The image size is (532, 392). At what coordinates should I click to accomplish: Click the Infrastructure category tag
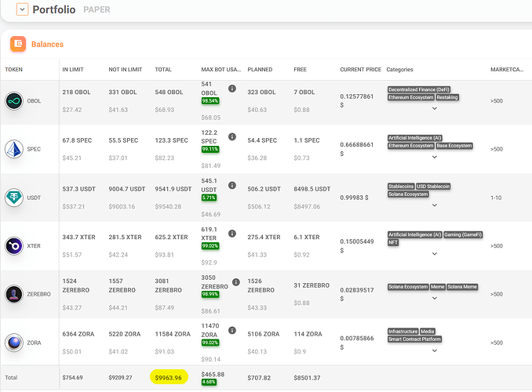pos(403,332)
